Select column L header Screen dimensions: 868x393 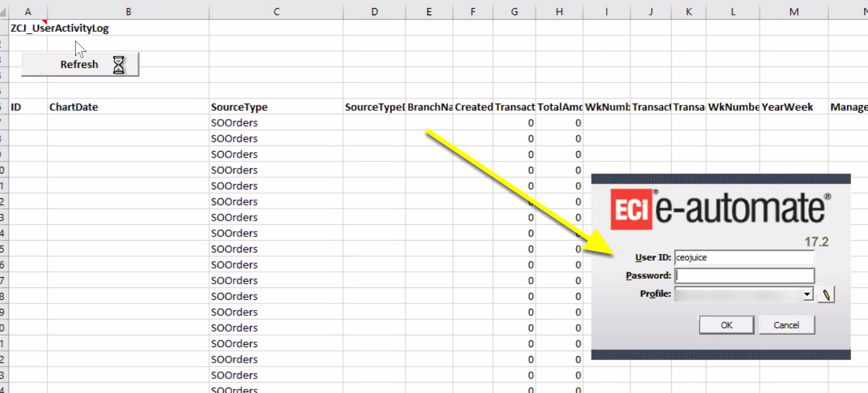point(733,11)
